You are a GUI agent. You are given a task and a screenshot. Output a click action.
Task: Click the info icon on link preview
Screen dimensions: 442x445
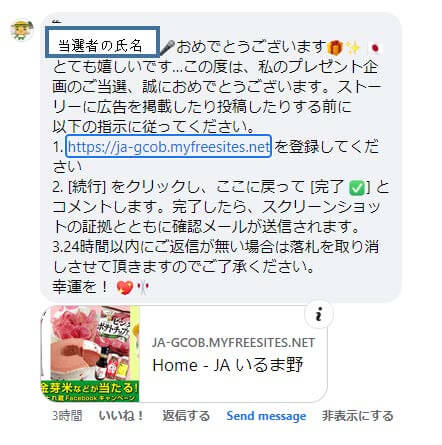(319, 314)
